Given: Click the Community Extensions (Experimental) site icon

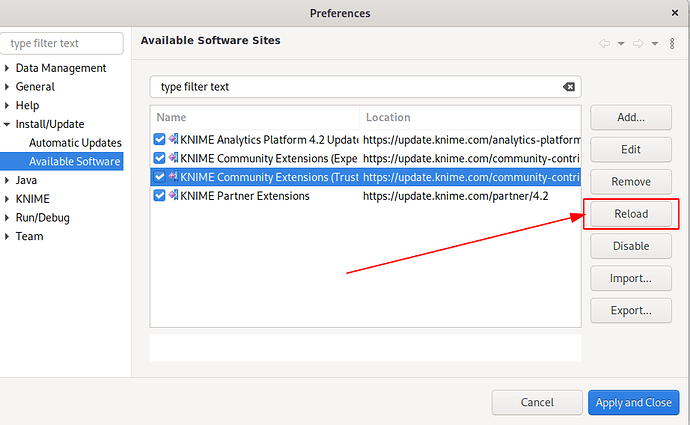Looking at the screenshot, I should [174, 158].
